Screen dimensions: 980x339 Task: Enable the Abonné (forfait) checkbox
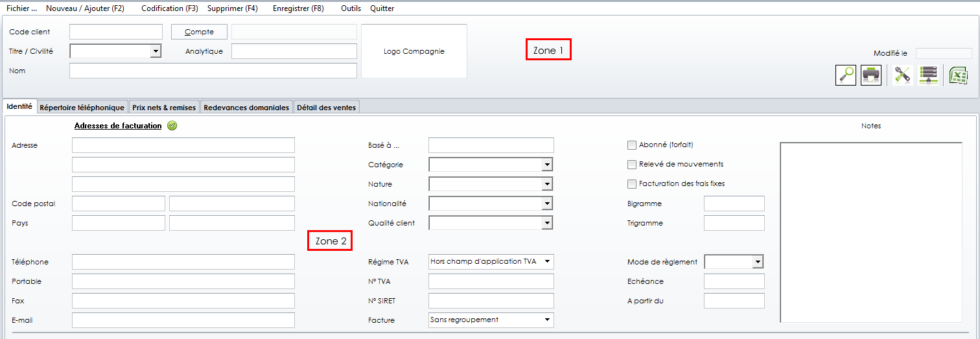(632, 145)
